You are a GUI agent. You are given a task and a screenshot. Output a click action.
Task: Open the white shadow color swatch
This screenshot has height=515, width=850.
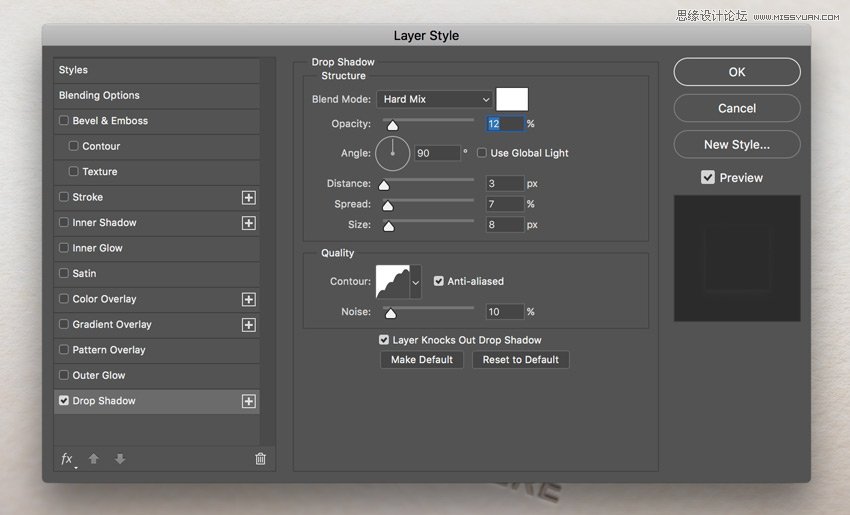pyautogui.click(x=512, y=99)
